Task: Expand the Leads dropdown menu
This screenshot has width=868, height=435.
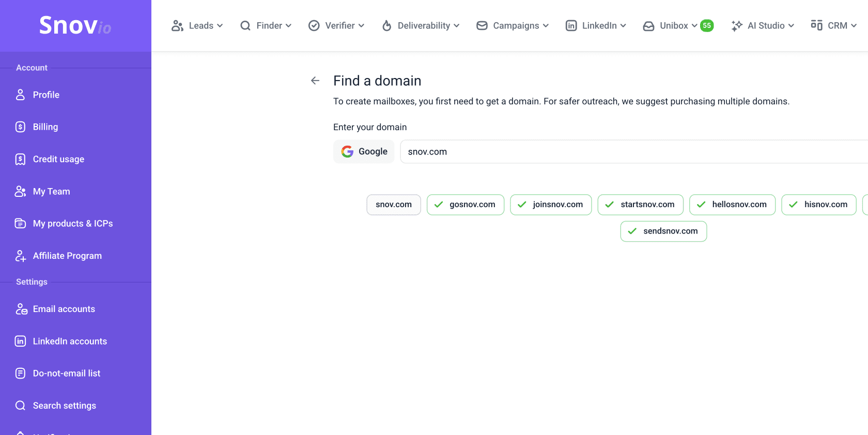Action: pyautogui.click(x=197, y=26)
